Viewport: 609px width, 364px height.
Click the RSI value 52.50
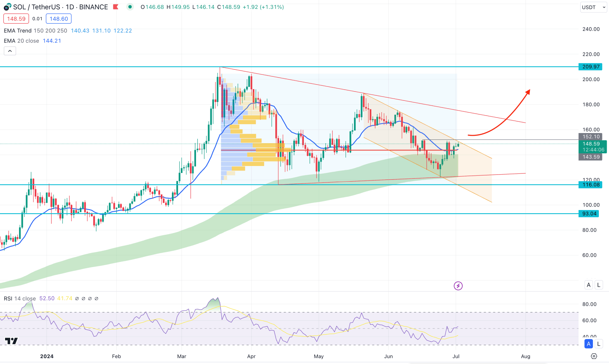(47, 298)
